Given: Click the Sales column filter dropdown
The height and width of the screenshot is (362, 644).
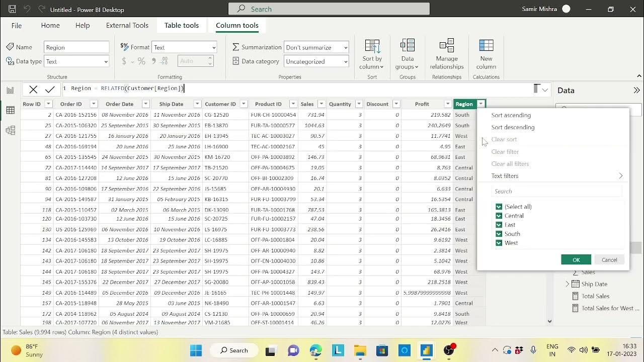Looking at the screenshot, I should [320, 104].
